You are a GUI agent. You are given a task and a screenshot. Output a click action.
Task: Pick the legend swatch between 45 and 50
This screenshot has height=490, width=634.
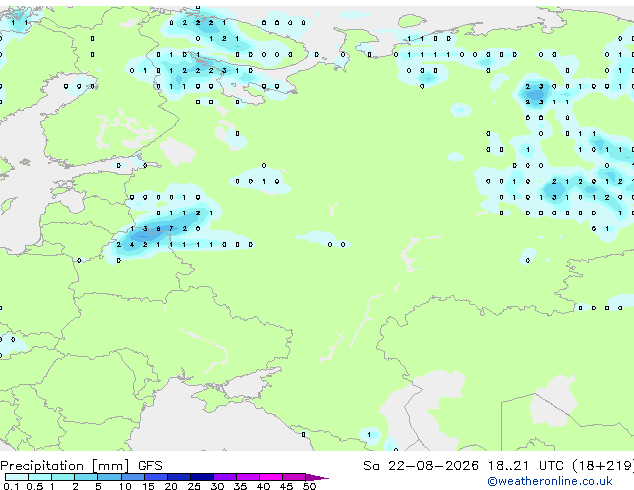coord(294,477)
